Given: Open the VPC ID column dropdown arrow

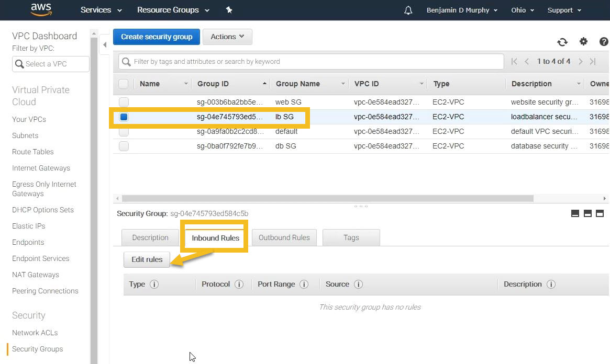Looking at the screenshot, I should click(x=422, y=84).
